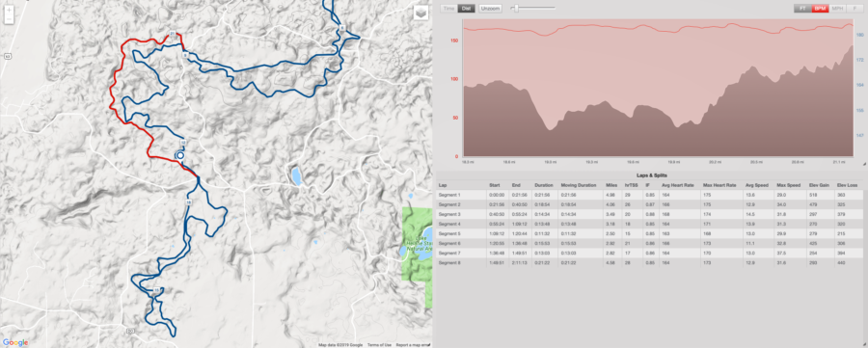Sort table by Start column header
This screenshot has width=868, height=348.
point(494,185)
